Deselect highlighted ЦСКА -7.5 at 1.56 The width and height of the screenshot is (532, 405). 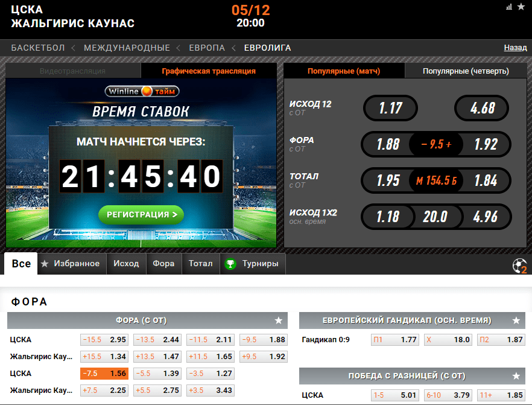click(104, 374)
